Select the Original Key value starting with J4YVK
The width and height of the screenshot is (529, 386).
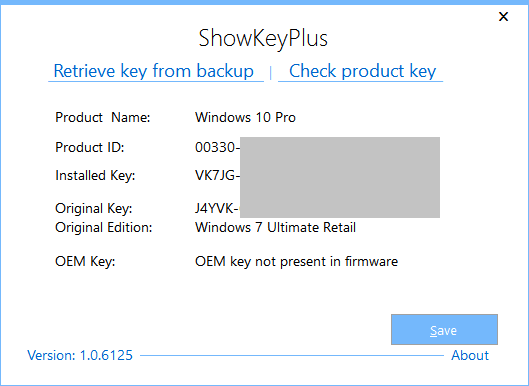[x=217, y=209]
